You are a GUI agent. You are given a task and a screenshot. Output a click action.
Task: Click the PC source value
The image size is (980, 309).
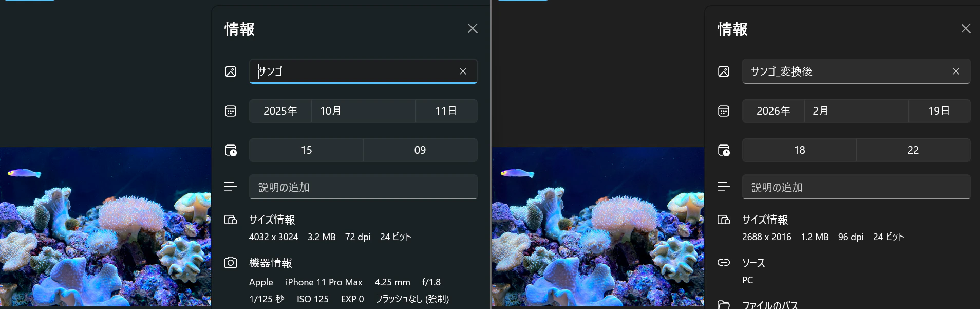(x=747, y=280)
